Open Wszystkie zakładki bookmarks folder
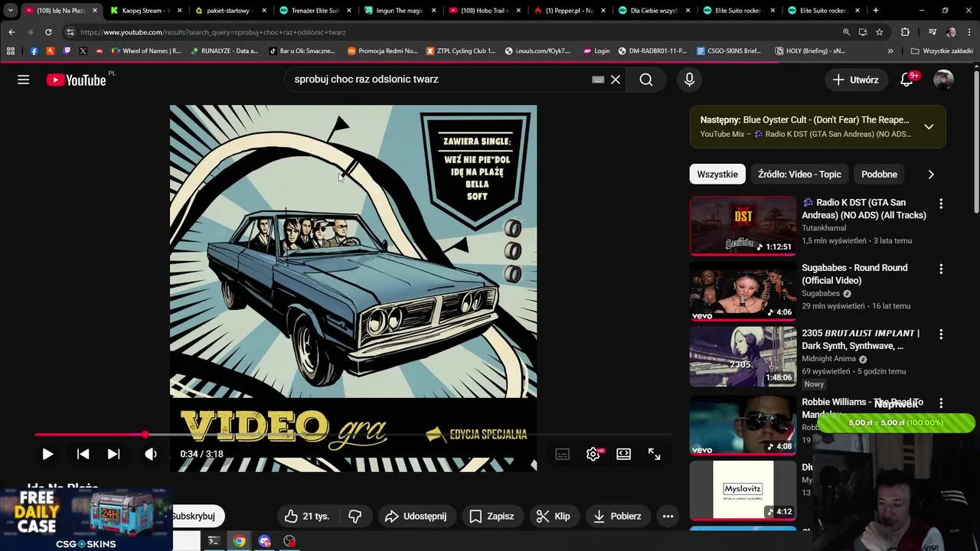This screenshot has height=551, width=980. click(942, 51)
